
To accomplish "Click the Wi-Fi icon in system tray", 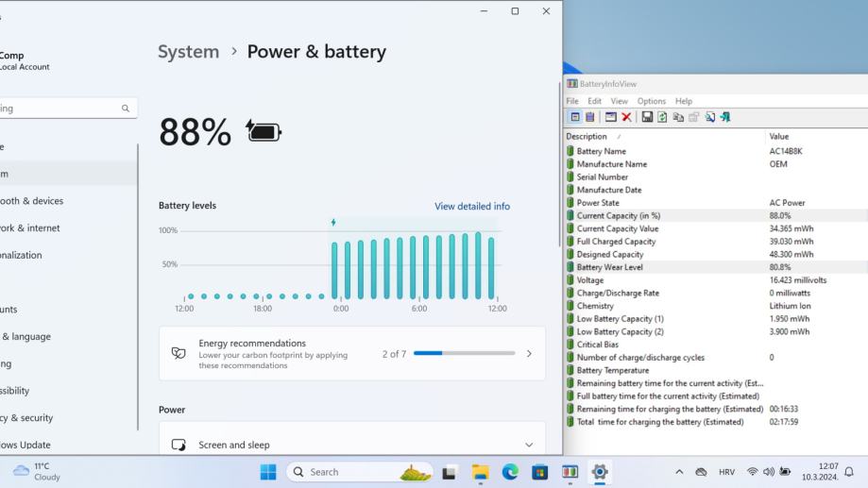I will coord(753,472).
